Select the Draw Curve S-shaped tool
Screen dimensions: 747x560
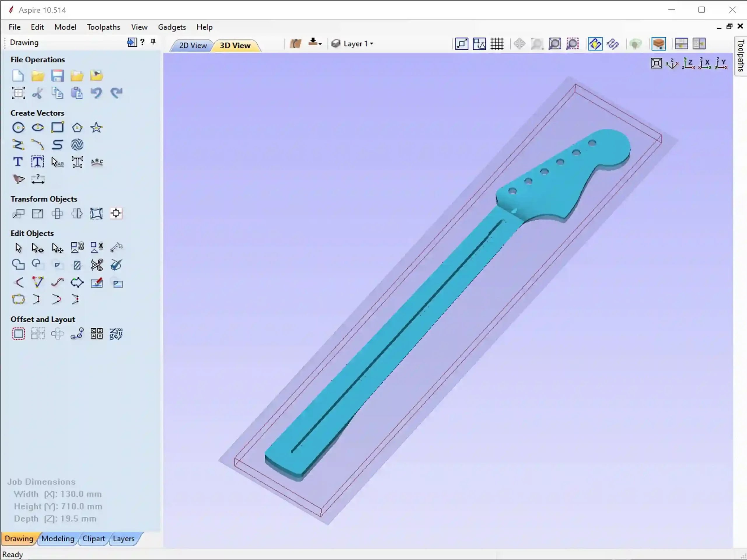(57, 145)
